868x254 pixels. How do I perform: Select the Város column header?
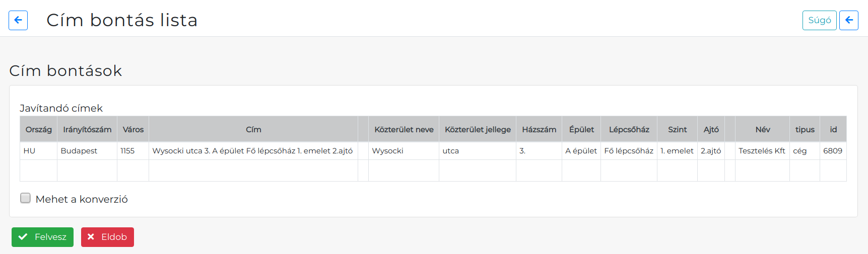(133, 129)
